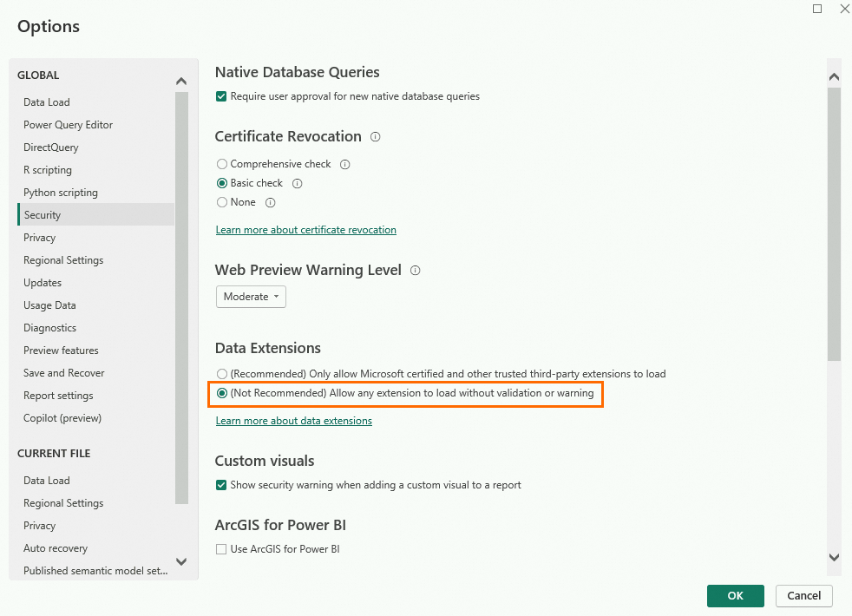
Task: Enable Use ArcGIS for Power BI
Action: coord(222,549)
